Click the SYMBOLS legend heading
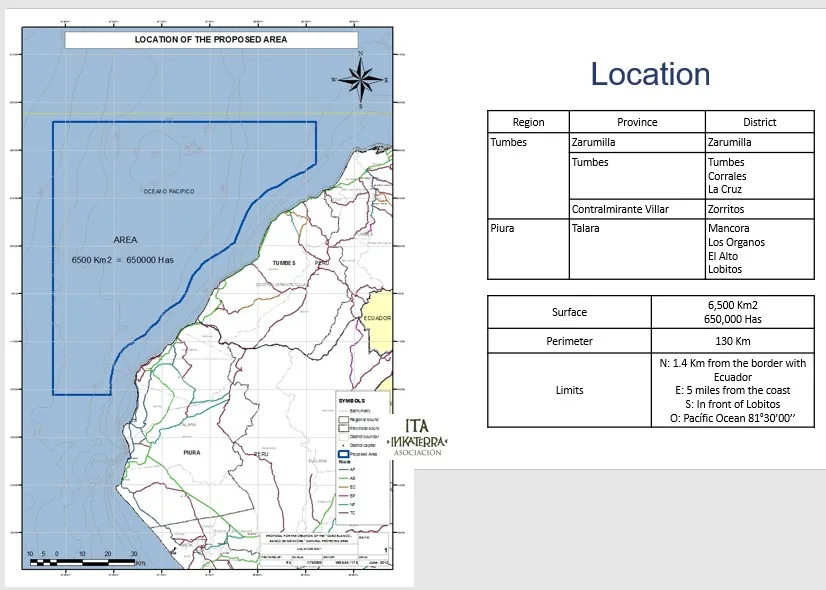 point(352,401)
